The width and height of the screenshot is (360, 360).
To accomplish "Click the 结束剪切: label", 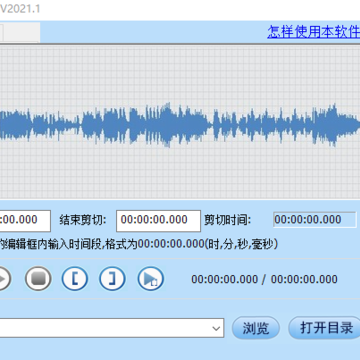I will coord(83,220).
